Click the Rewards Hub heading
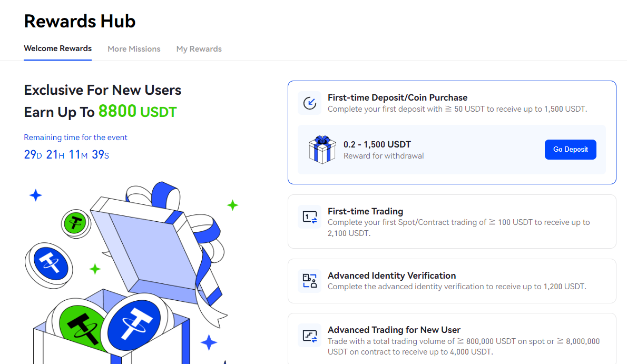The height and width of the screenshot is (364, 627). click(80, 21)
